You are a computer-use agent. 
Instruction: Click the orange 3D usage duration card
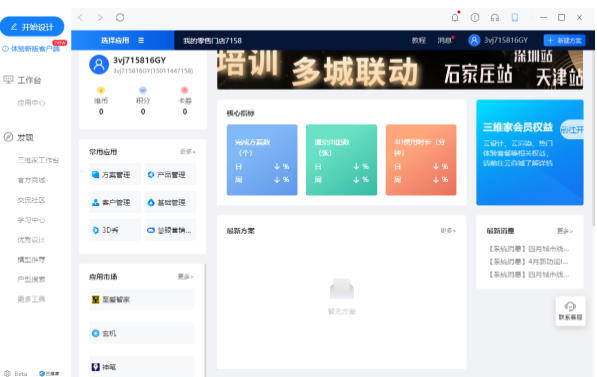click(421, 160)
